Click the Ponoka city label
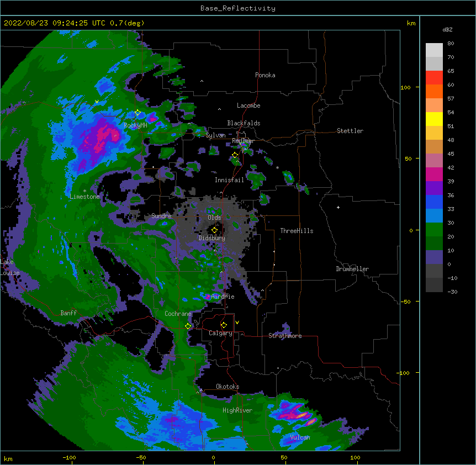The width and height of the screenshot is (476, 465). (265, 75)
